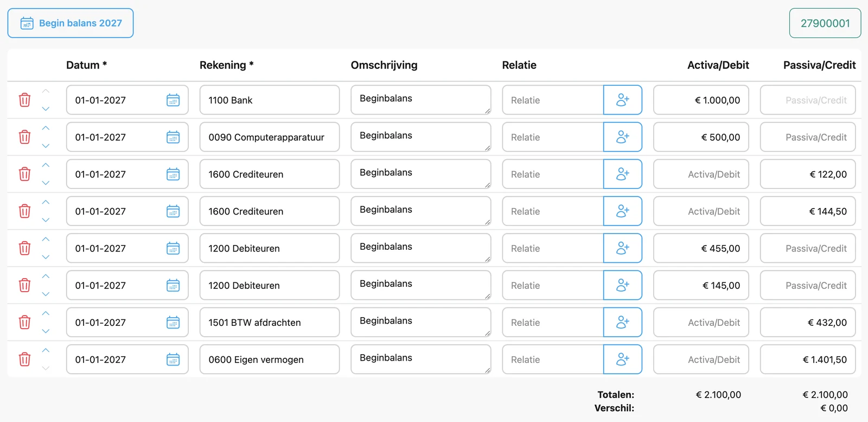Viewport: 868px width, 422px height.
Task: Edit the € 1.000,00 debit amount
Action: point(701,100)
